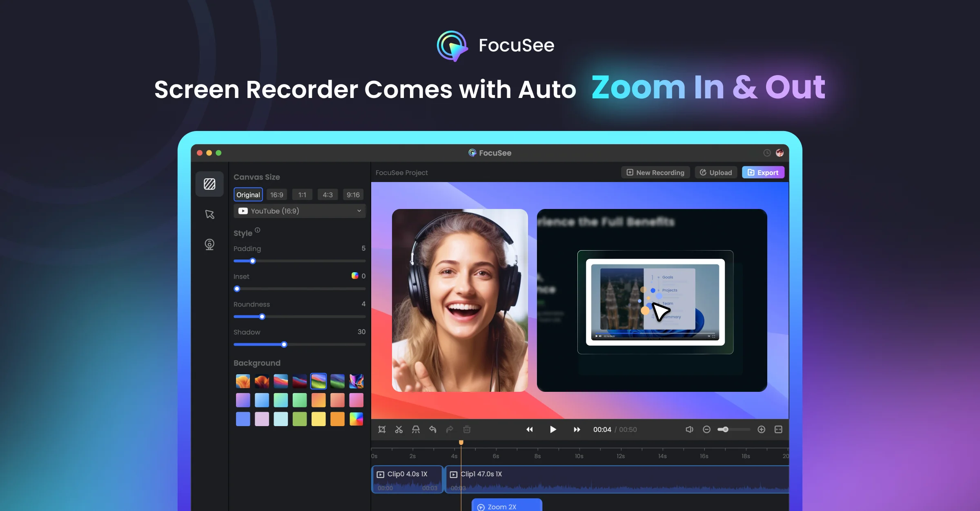Split the clip using the scissors tool
980x511 pixels.
tap(399, 429)
